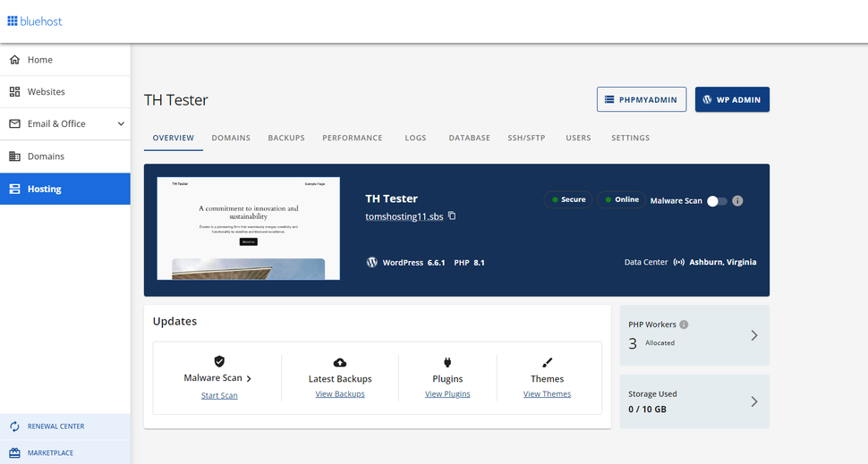This screenshot has height=464, width=868.
Task: Switch to the Backups tab
Action: (x=286, y=138)
